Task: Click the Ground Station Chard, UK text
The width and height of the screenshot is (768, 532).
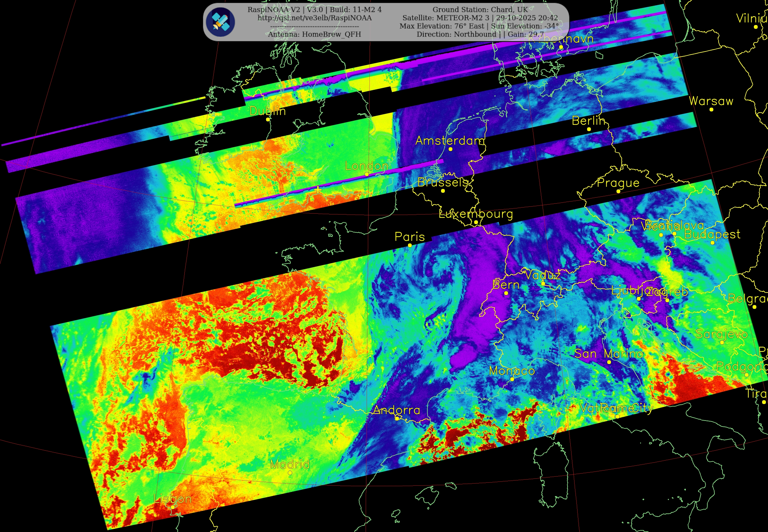Action: [x=480, y=10]
